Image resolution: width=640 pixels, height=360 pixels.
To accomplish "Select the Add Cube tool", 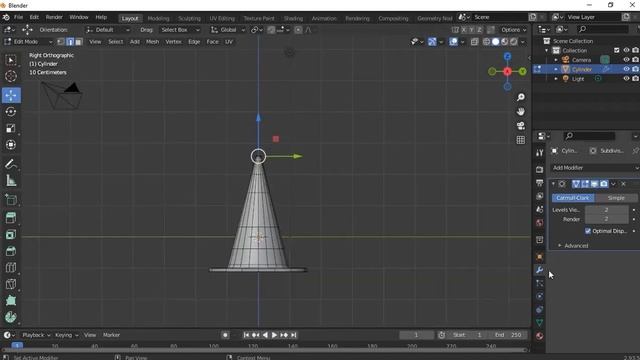I will 11,200.
